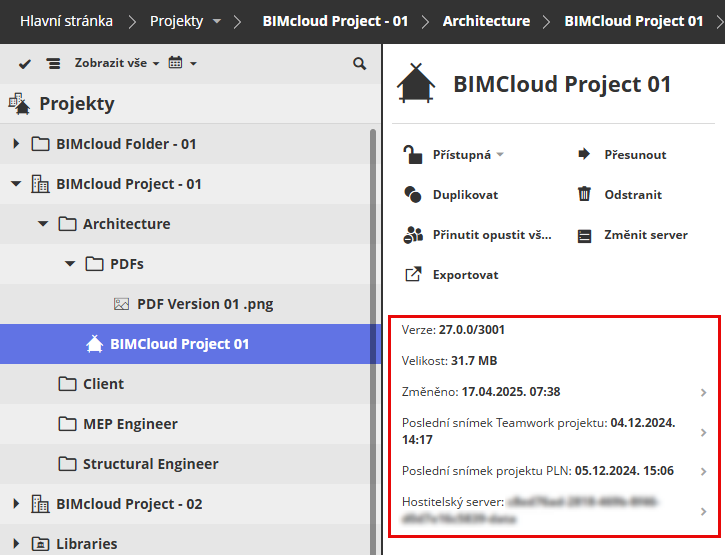Click the Přesunout arrow icon
Screen dimensions: 725x555
[585, 155]
